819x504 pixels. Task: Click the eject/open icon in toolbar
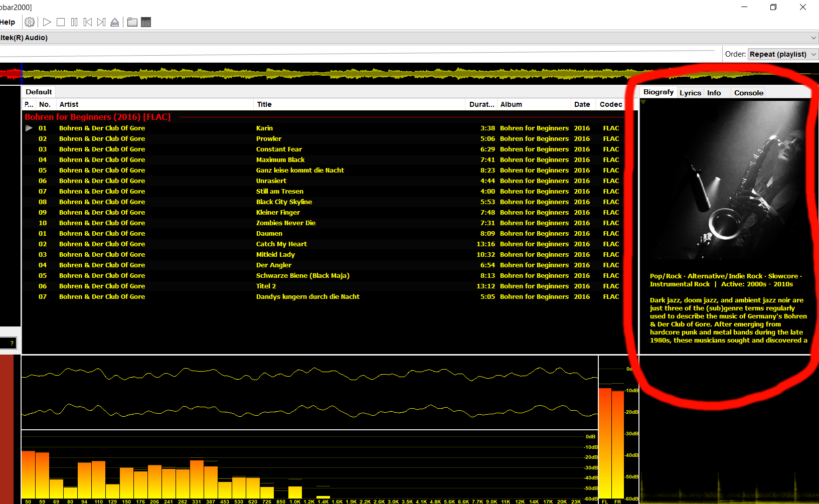tap(115, 22)
